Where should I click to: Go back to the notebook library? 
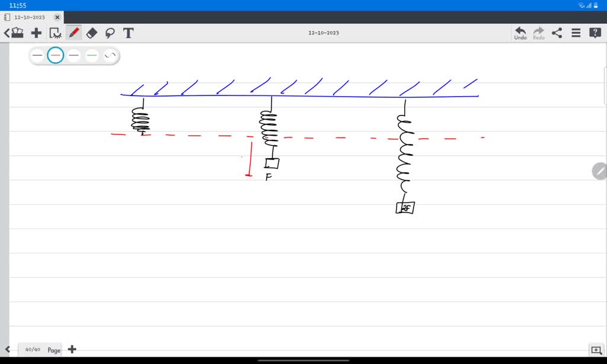[14, 33]
